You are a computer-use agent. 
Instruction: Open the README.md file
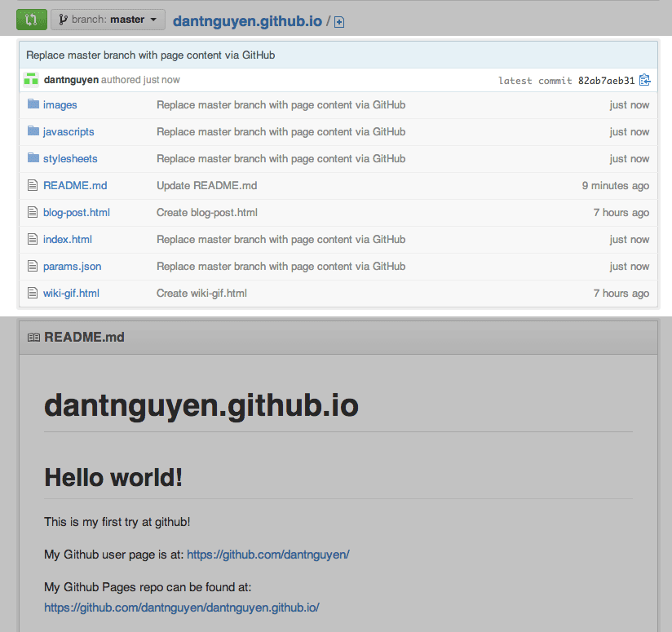[x=75, y=185]
